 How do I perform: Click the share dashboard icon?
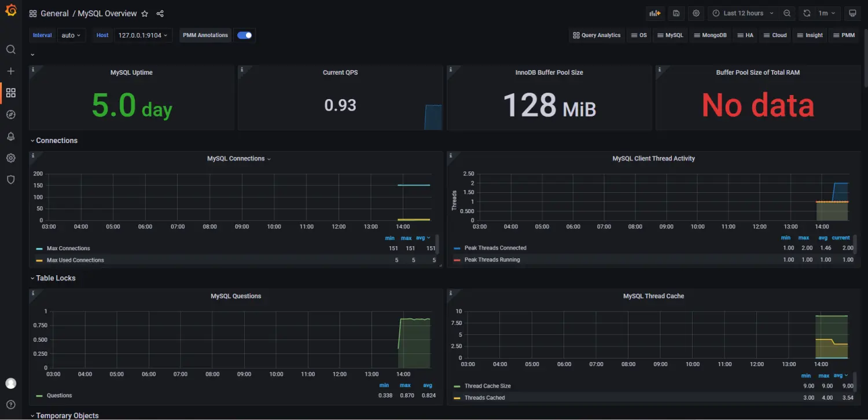coord(160,13)
